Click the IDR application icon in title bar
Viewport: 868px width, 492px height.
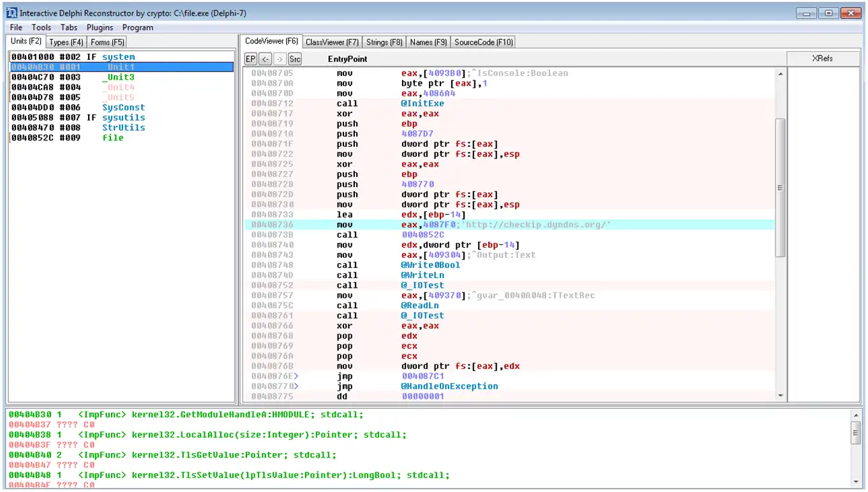point(11,13)
